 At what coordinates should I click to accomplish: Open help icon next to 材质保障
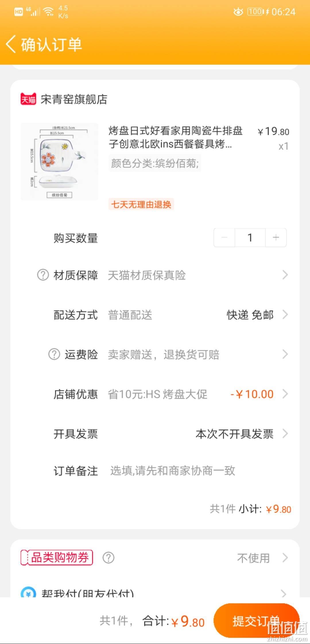[x=43, y=275]
